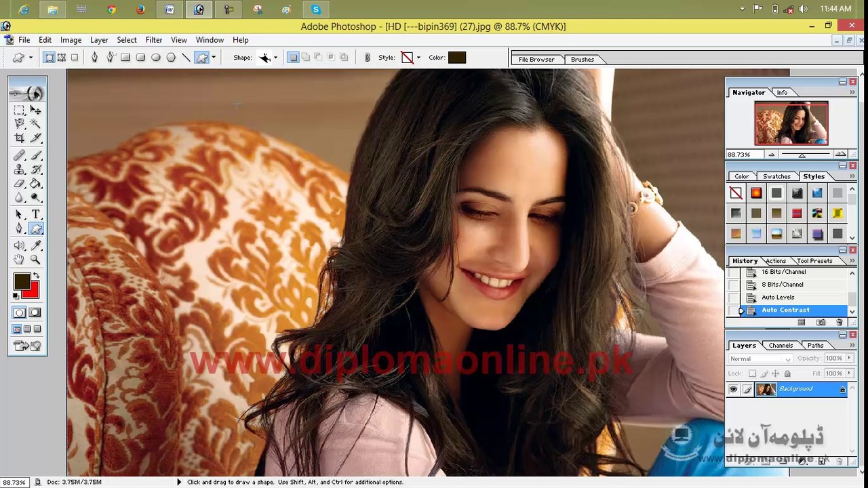Select the Path Selection arrow tool
The height and width of the screenshot is (488, 868).
click(20, 215)
